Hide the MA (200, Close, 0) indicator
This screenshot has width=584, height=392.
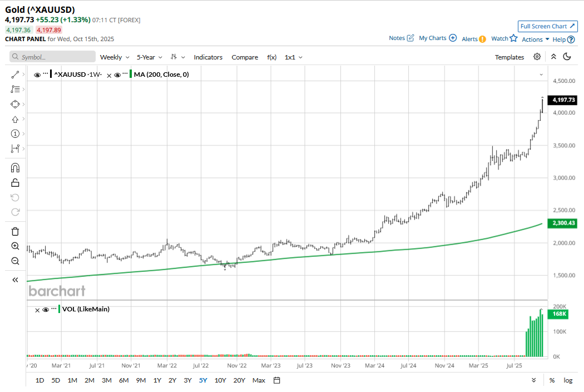click(x=117, y=75)
